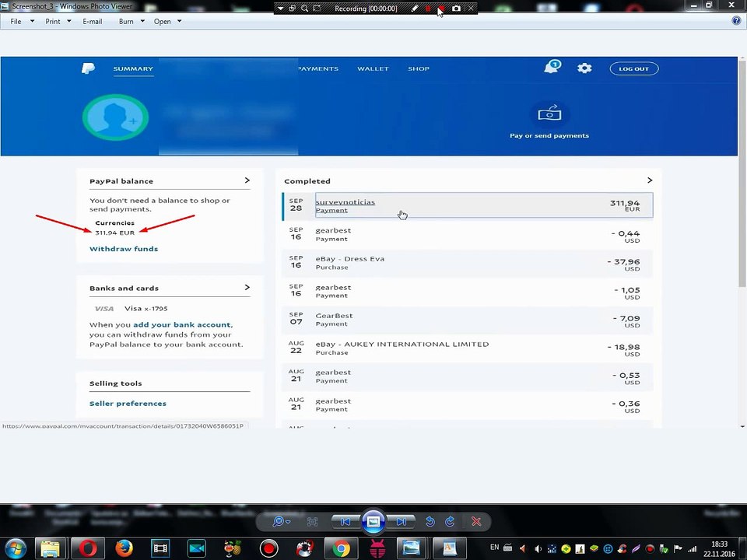This screenshot has height=560, width=747.
Task: Open the gearbest -1,05 USD transaction
Action: pyautogui.click(x=468, y=291)
